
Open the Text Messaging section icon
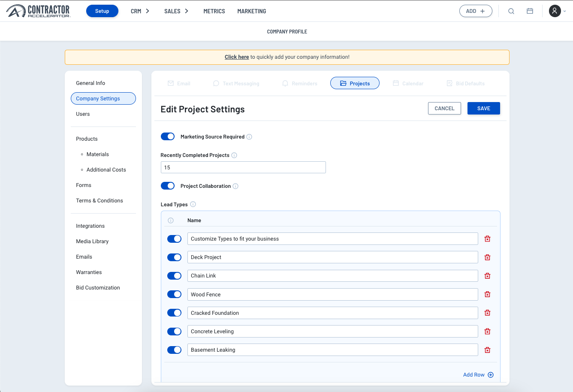click(x=215, y=83)
